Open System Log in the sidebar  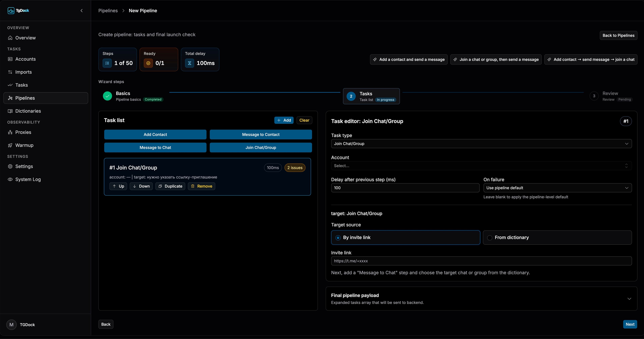click(x=46, y=179)
